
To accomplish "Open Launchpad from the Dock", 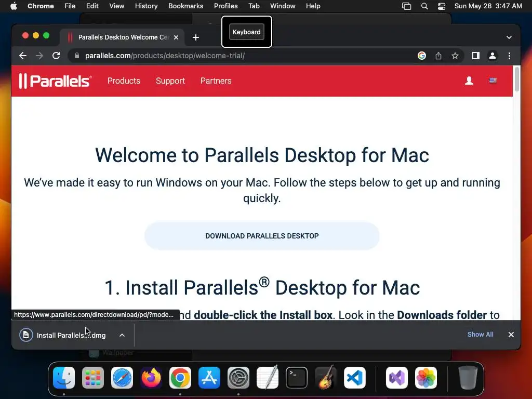I will [93, 378].
